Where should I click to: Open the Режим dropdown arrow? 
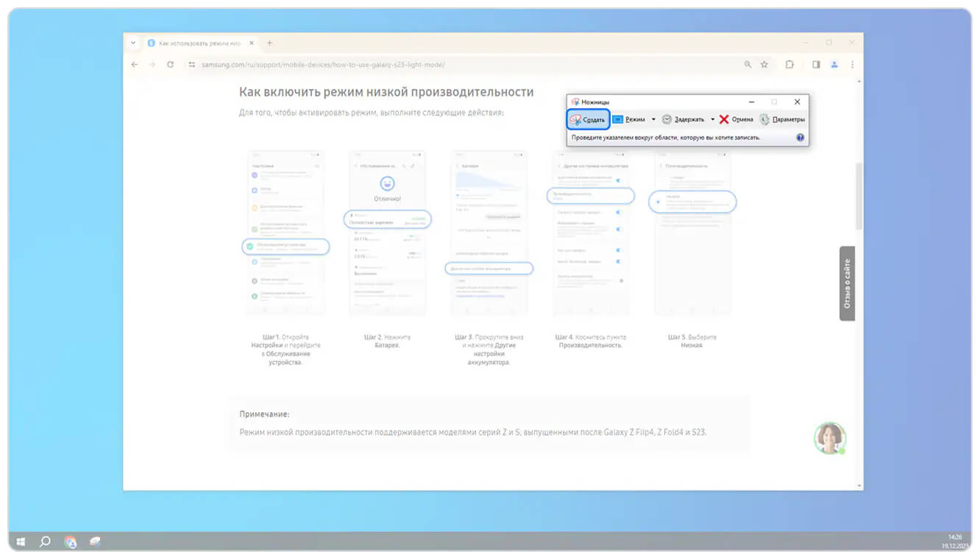[653, 119]
